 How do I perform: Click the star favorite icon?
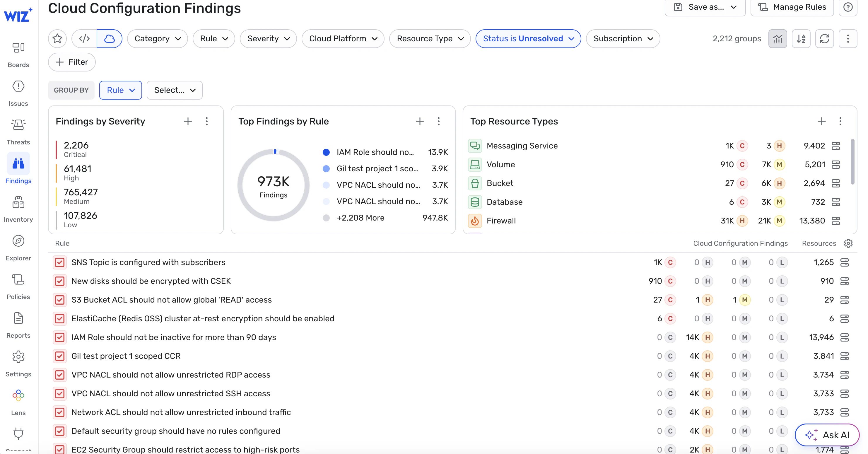57,38
